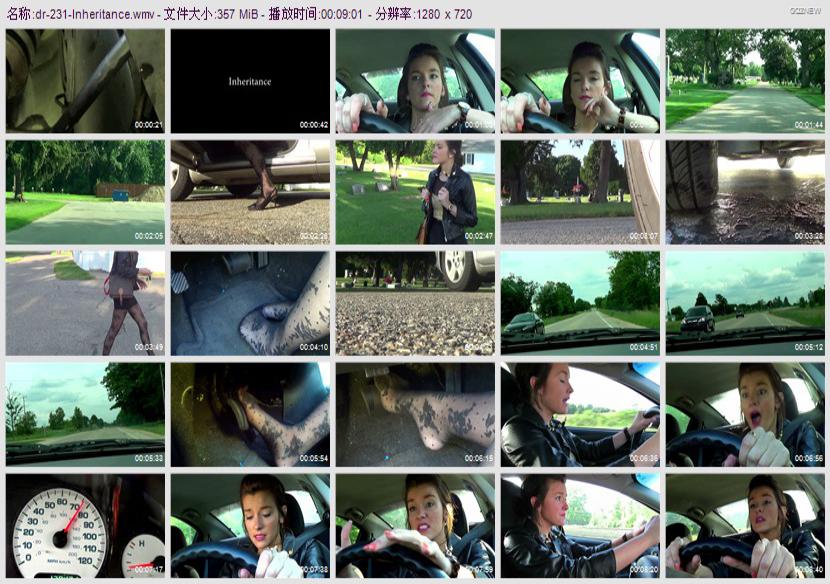The image size is (830, 584).
Task: Open the side-profile driver thumbnail at 00:06:36
Action: pyautogui.click(x=580, y=414)
